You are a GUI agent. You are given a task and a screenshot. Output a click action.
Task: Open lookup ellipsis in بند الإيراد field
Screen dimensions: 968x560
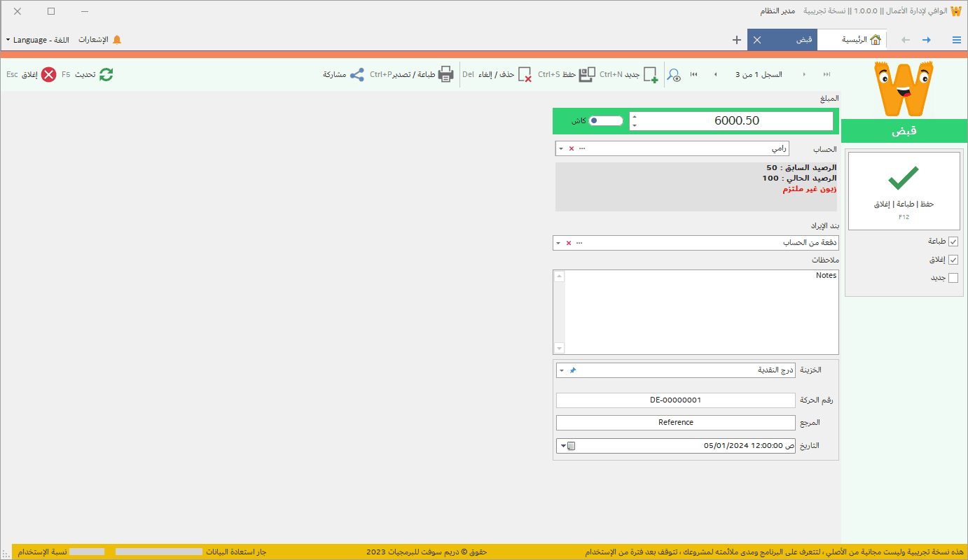579,243
